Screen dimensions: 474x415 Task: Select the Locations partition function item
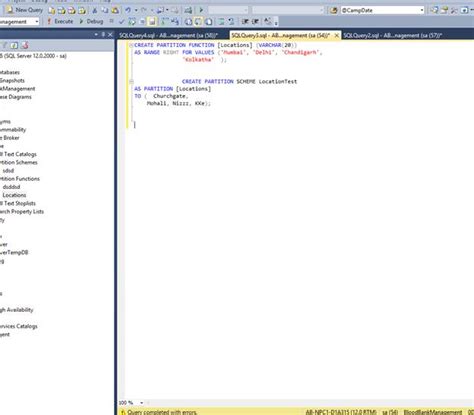click(x=14, y=195)
